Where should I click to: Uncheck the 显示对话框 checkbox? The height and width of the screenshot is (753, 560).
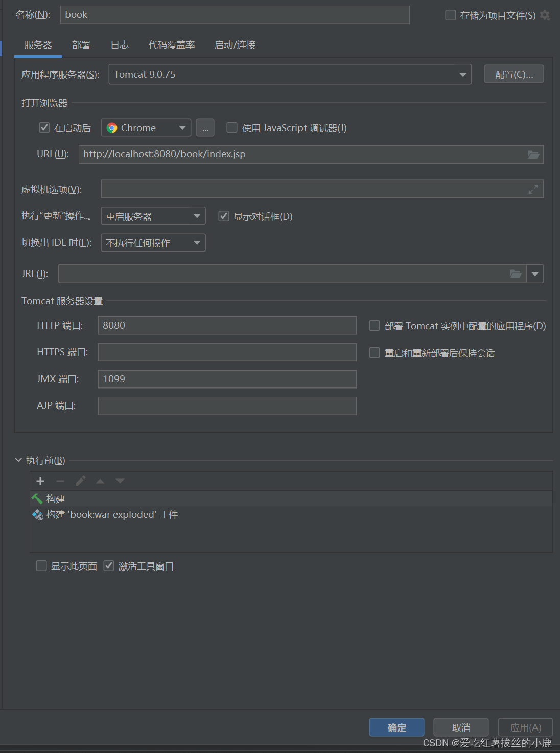pyautogui.click(x=224, y=216)
